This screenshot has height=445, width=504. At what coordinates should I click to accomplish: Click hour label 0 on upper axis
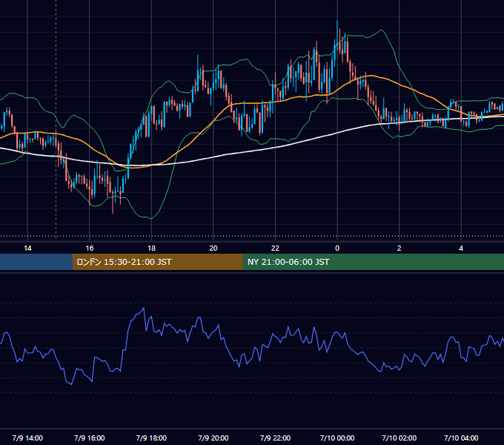pyautogui.click(x=337, y=248)
